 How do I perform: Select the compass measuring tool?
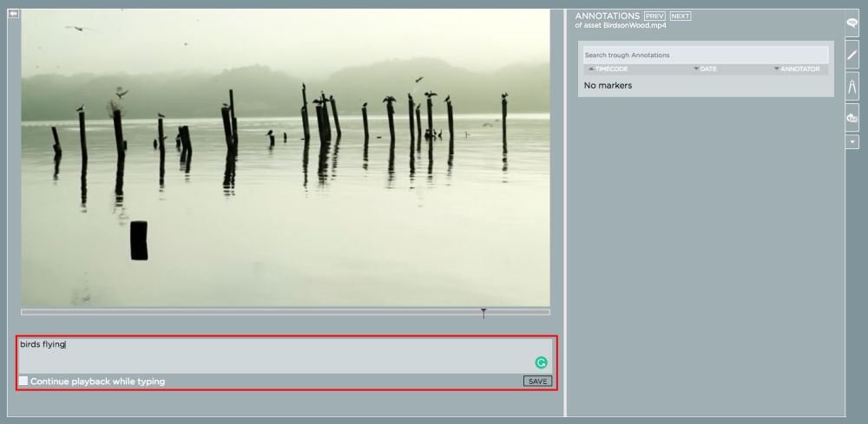(x=852, y=86)
